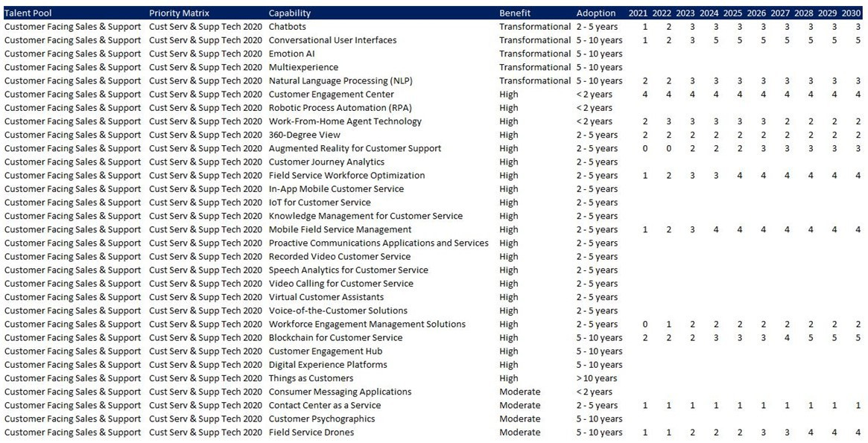
Task: Select Recorded Video Customer Service cell
Action: (340, 257)
